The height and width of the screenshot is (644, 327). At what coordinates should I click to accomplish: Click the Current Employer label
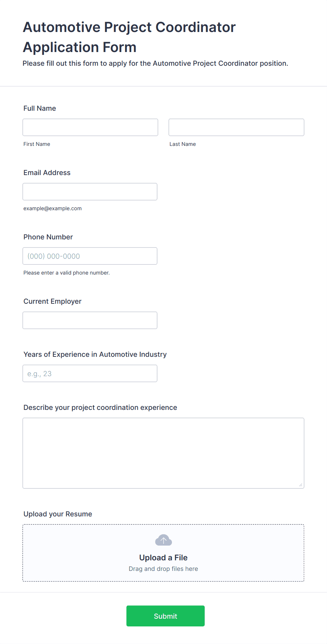[52, 301]
